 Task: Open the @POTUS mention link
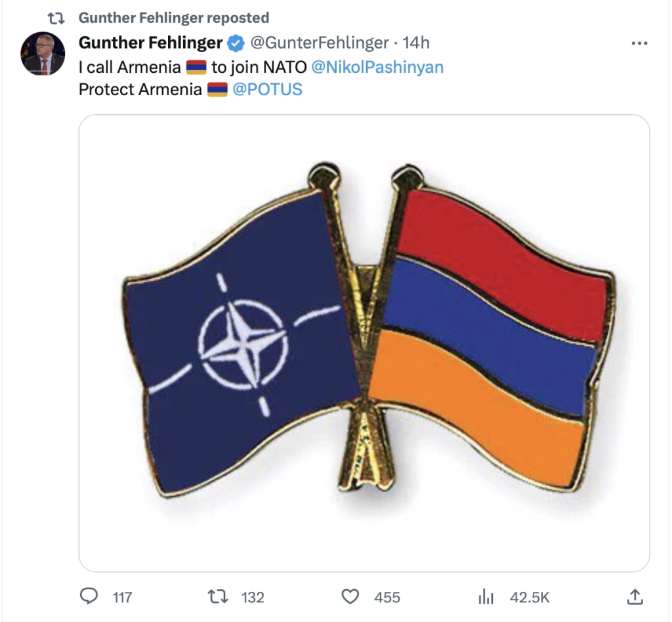point(268,89)
